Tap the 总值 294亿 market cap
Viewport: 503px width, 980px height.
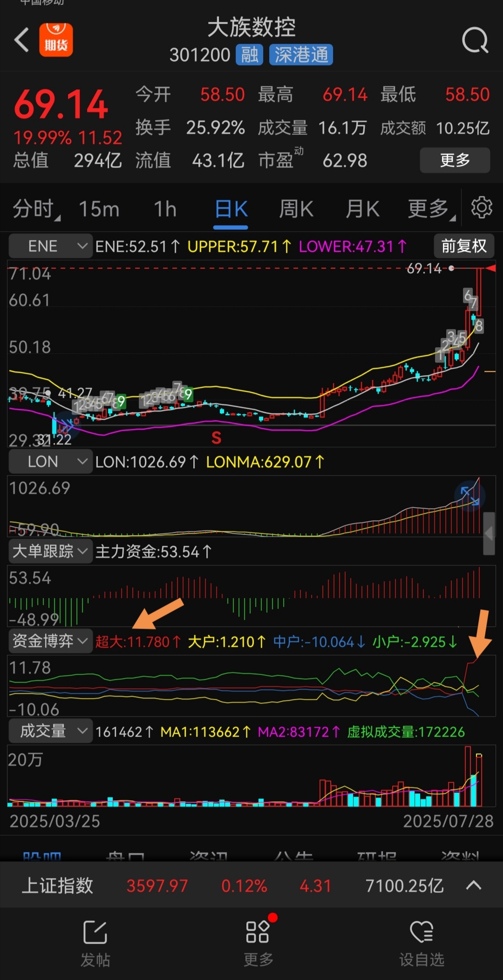(68, 161)
